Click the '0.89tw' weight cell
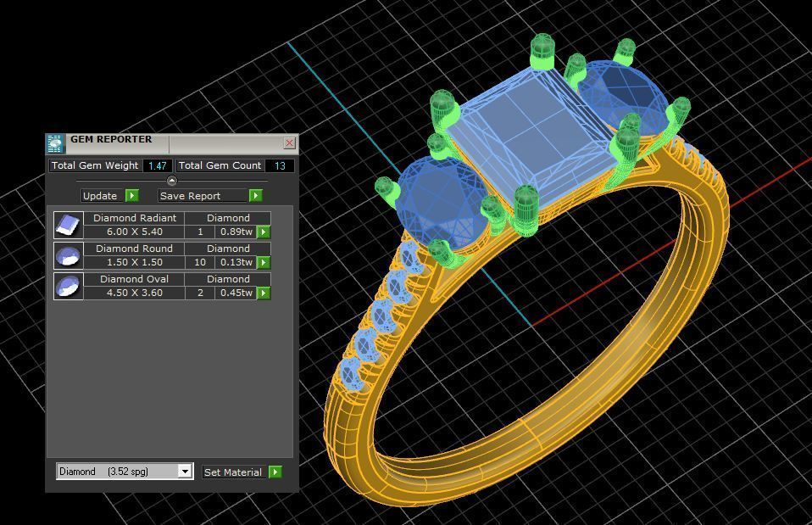Viewport: 812px width, 525px height. click(236, 232)
